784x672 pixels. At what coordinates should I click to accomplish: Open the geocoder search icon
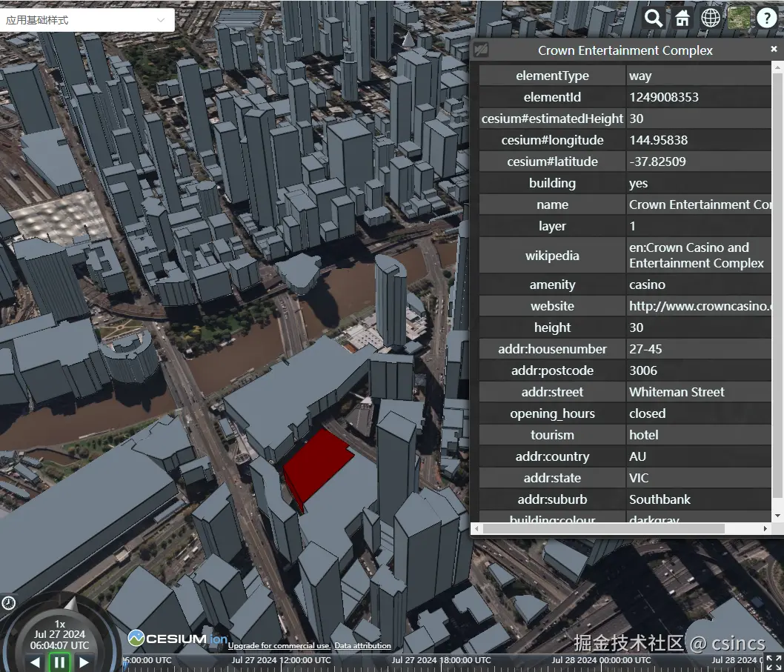pyautogui.click(x=653, y=19)
